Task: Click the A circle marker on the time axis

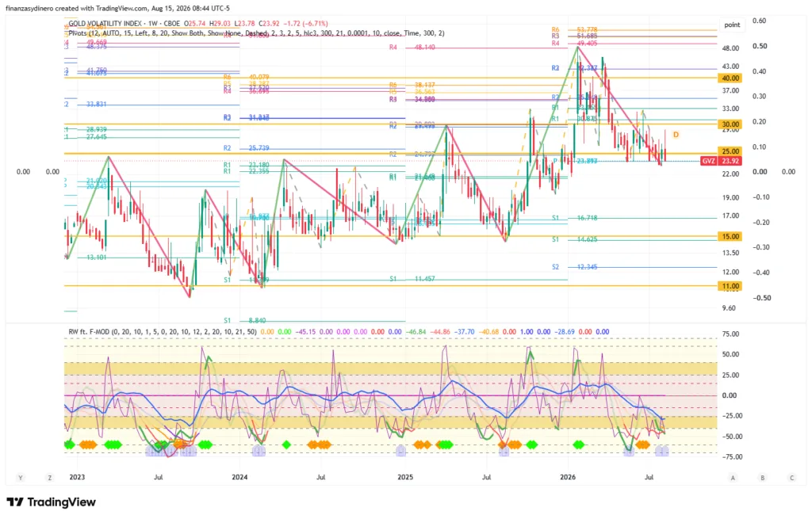Action: pos(733,478)
